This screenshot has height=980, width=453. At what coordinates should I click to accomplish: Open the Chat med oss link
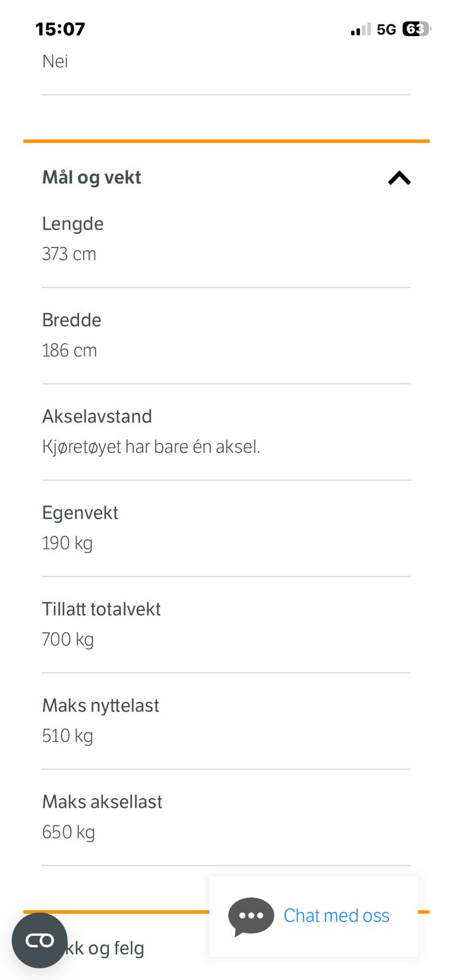pyautogui.click(x=337, y=916)
